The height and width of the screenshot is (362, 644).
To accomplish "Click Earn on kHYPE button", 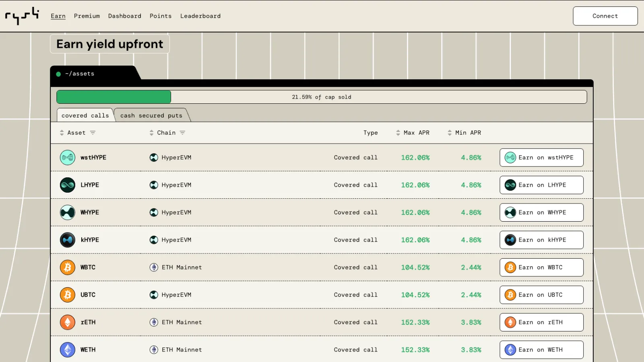I will tap(542, 240).
